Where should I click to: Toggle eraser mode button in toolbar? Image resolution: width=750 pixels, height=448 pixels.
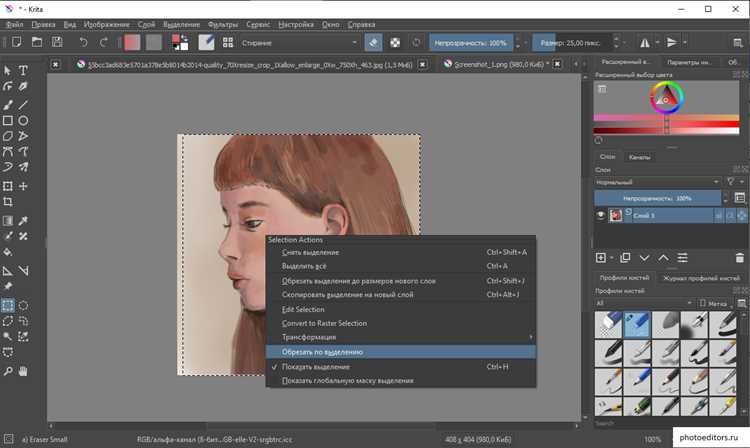(x=373, y=43)
